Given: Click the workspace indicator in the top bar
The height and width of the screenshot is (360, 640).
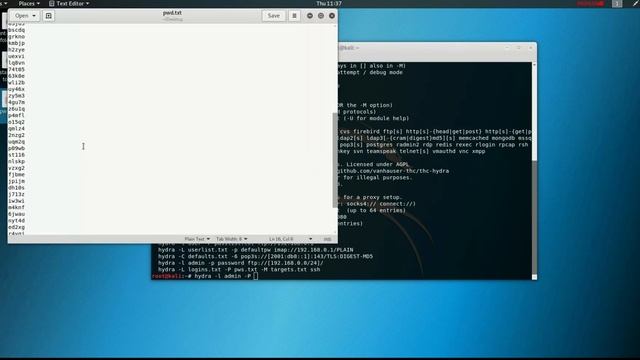Looking at the screenshot, I should point(617,3).
